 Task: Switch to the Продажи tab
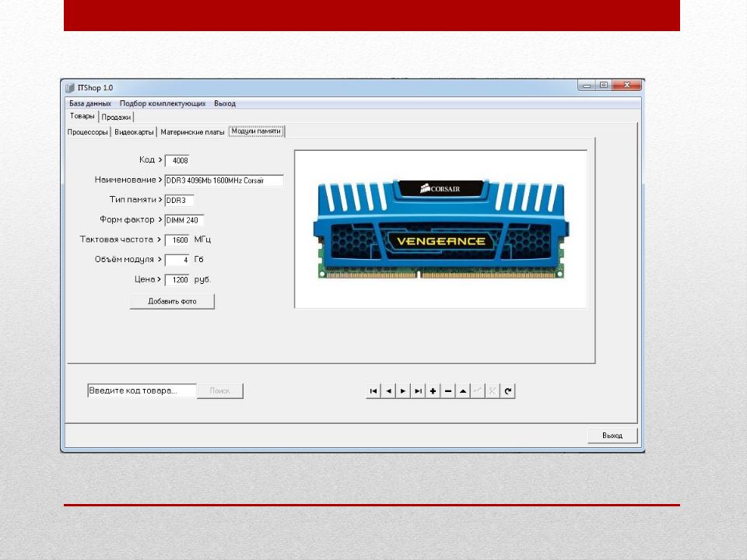[x=116, y=117]
